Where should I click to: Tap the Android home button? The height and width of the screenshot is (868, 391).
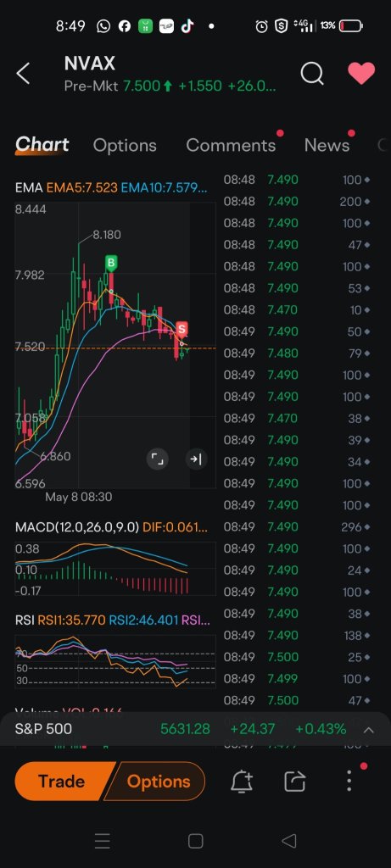pyautogui.click(x=195, y=842)
